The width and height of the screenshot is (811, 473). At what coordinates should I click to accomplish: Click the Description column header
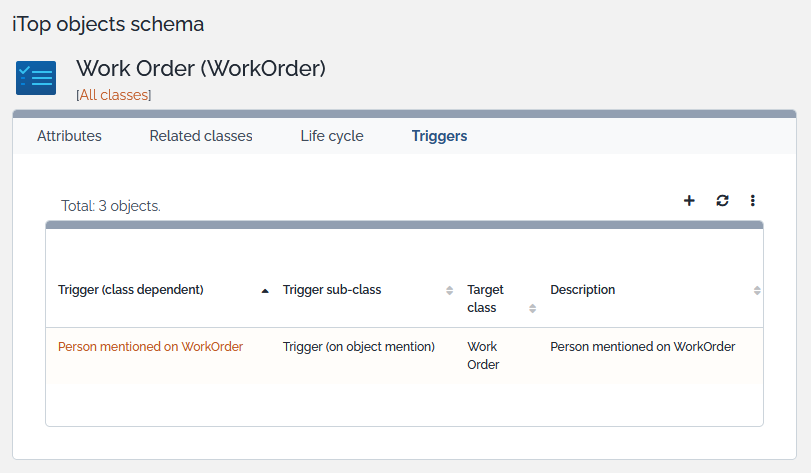pyautogui.click(x=583, y=290)
